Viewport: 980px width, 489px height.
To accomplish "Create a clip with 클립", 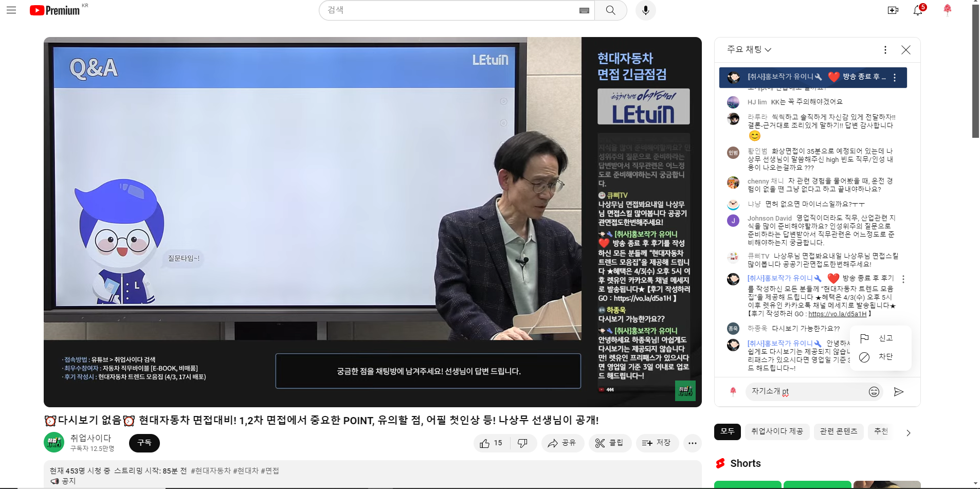I will click(609, 443).
